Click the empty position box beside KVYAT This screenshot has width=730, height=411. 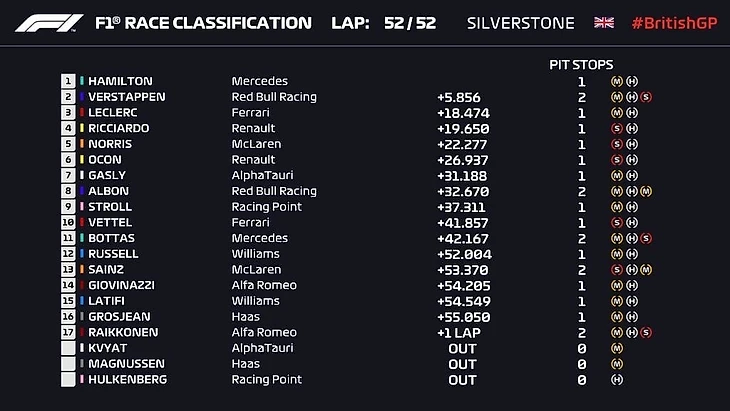[x=68, y=348]
